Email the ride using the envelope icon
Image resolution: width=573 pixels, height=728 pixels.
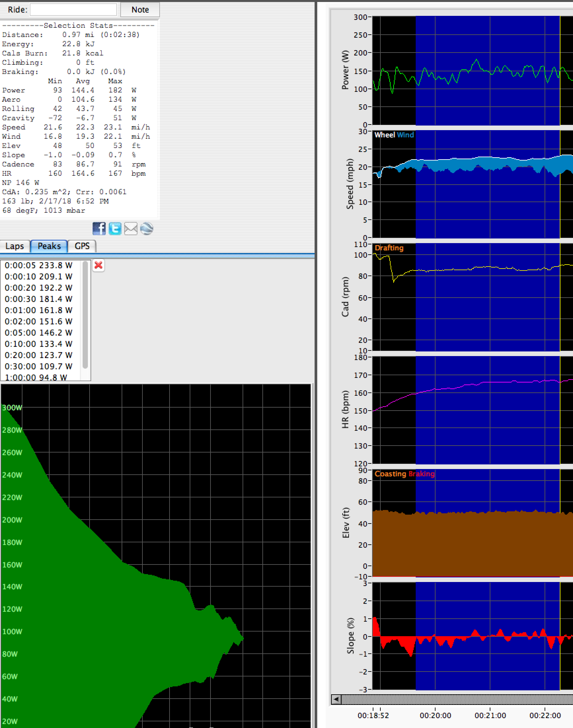point(131,229)
